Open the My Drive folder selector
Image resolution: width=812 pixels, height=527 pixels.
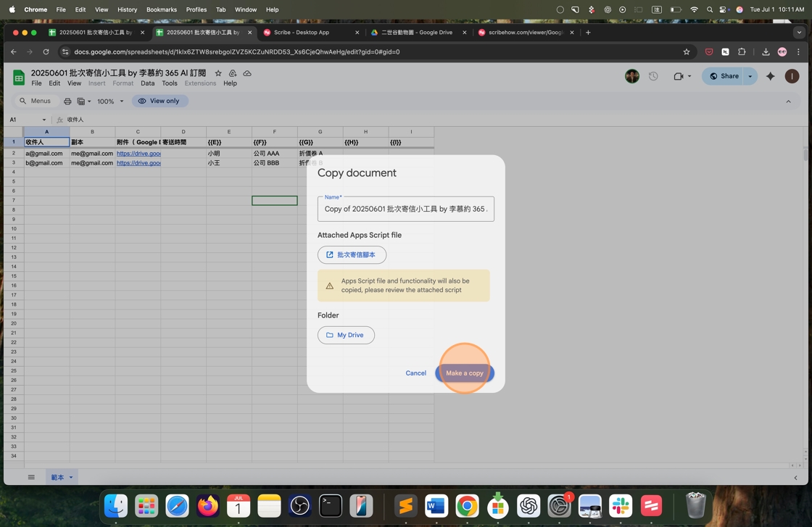click(x=346, y=335)
